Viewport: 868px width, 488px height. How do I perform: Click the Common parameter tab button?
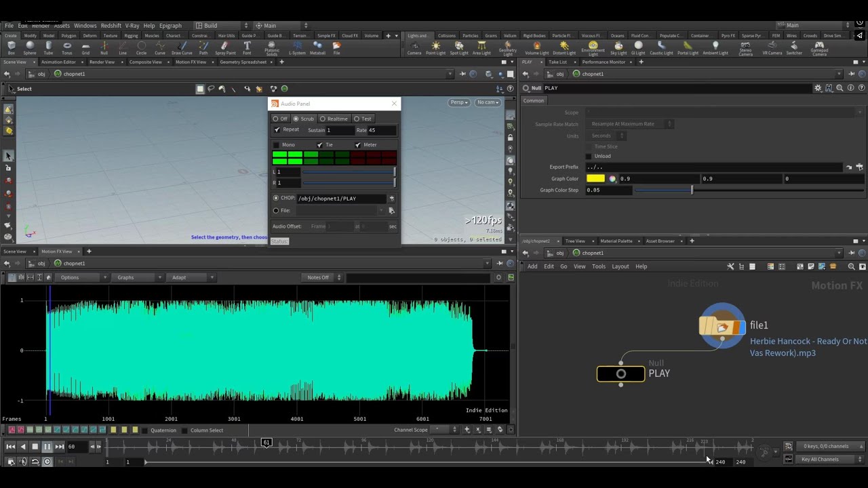tap(534, 100)
